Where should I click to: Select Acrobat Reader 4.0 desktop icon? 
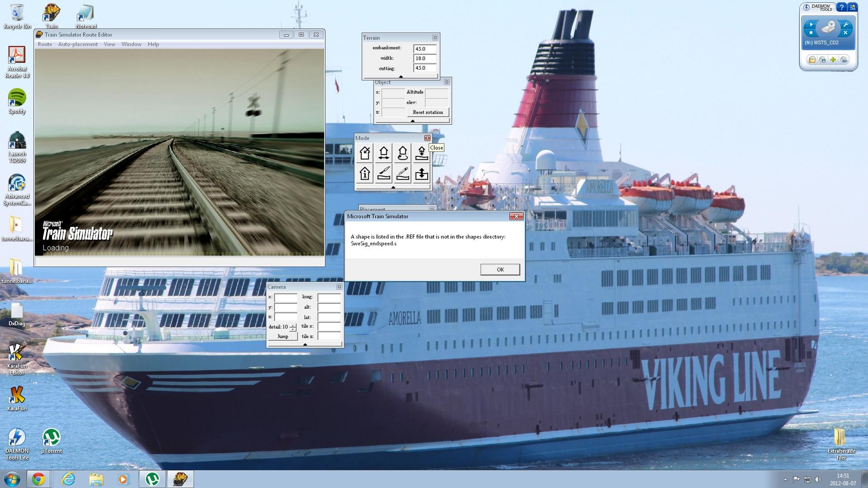(17, 62)
